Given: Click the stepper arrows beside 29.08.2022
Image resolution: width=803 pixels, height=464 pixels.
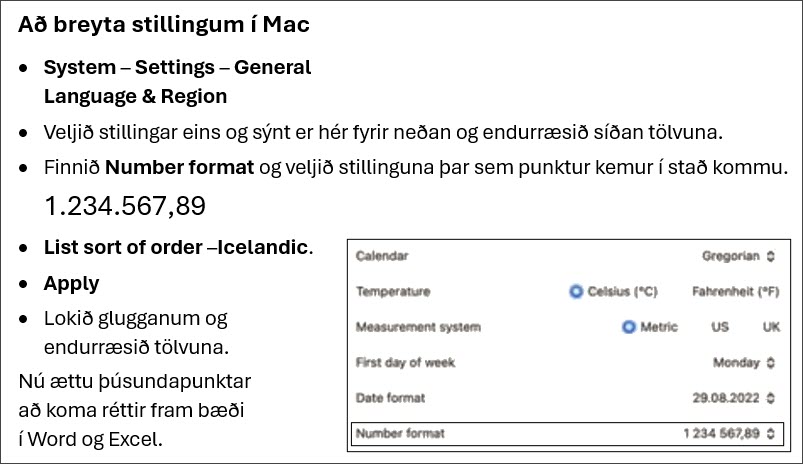Looking at the screenshot, I should click(771, 398).
